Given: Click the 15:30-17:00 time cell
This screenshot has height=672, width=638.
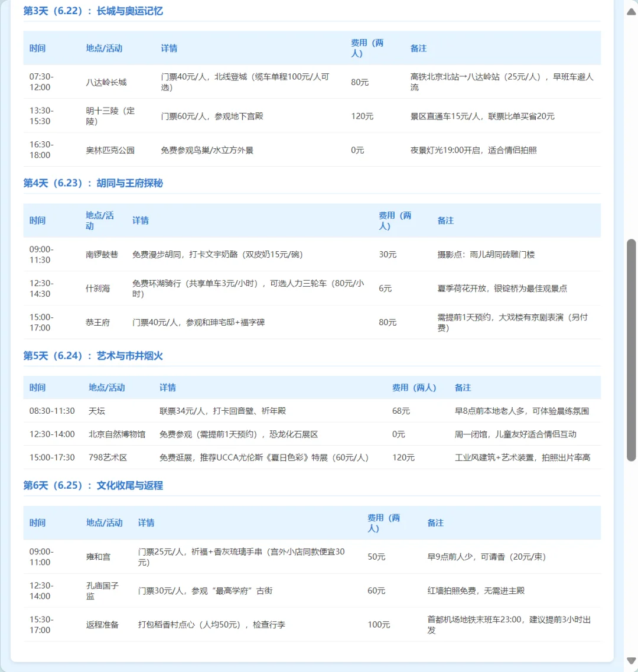Looking at the screenshot, I should pyautogui.click(x=41, y=625).
